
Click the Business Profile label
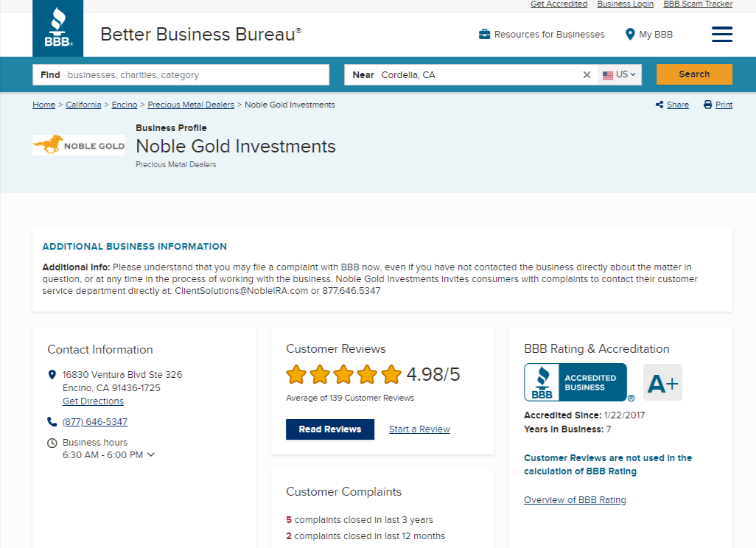[x=171, y=127]
